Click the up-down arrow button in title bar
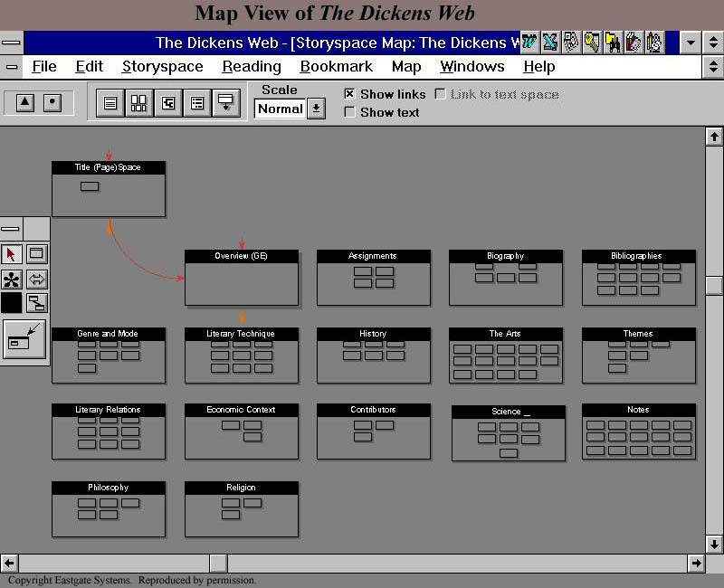 [x=713, y=43]
